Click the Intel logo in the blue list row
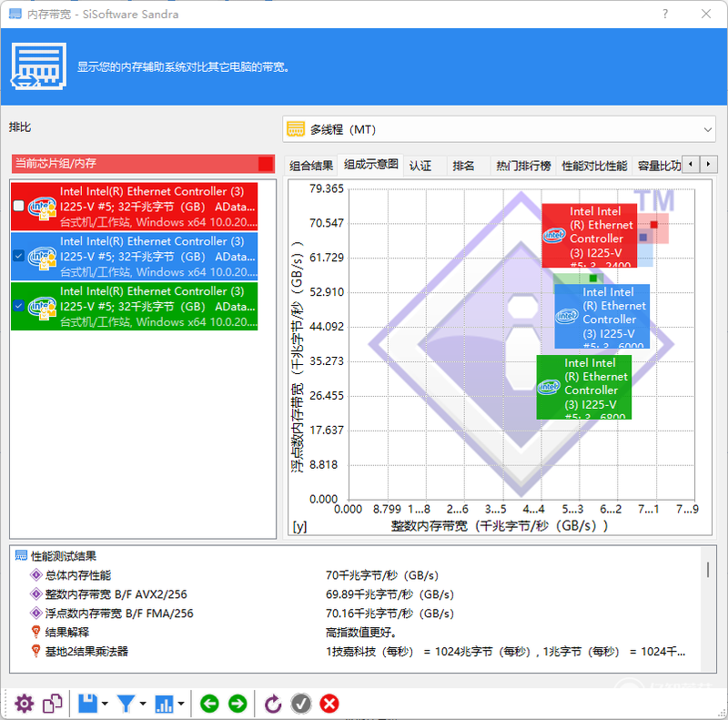This screenshot has height=720, width=728. click(x=42, y=257)
